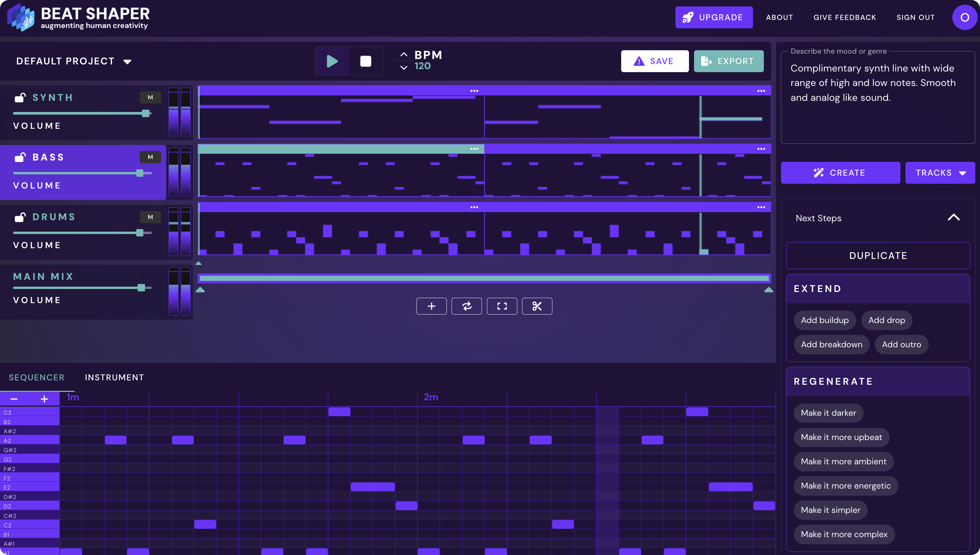Mute the Synth track
This screenshot has height=555, width=980.
(x=150, y=97)
